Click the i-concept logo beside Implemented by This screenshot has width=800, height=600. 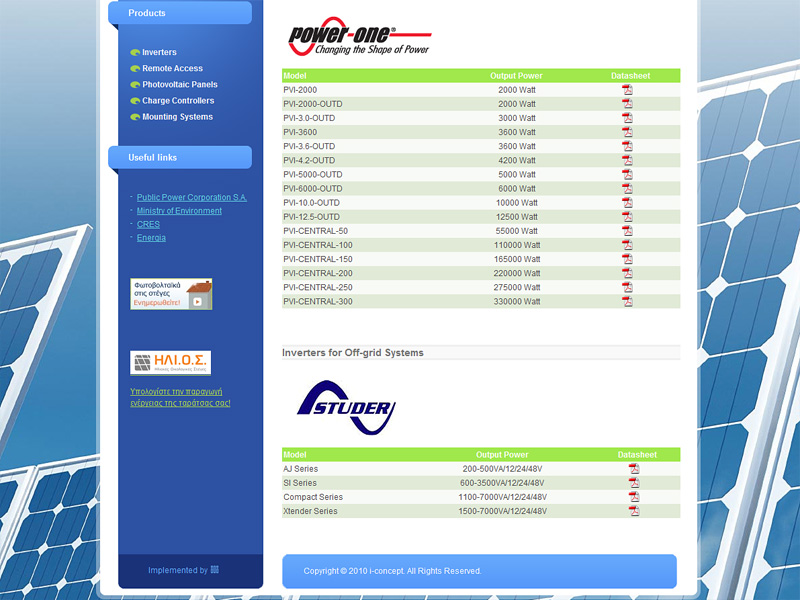coord(215,569)
